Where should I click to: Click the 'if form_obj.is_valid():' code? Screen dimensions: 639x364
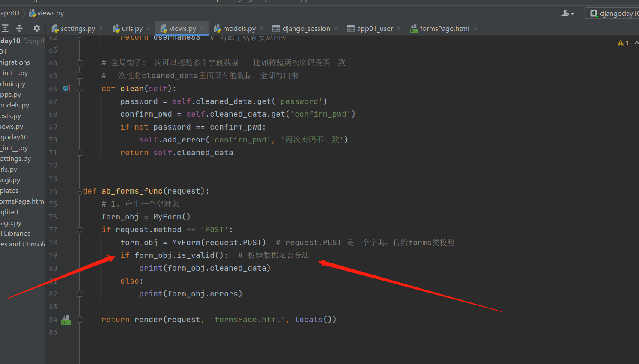coord(174,255)
